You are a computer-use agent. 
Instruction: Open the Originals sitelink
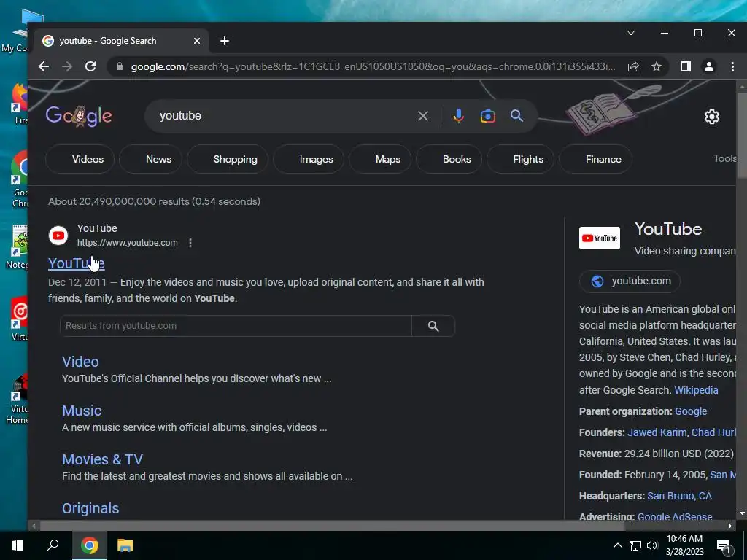(x=90, y=508)
